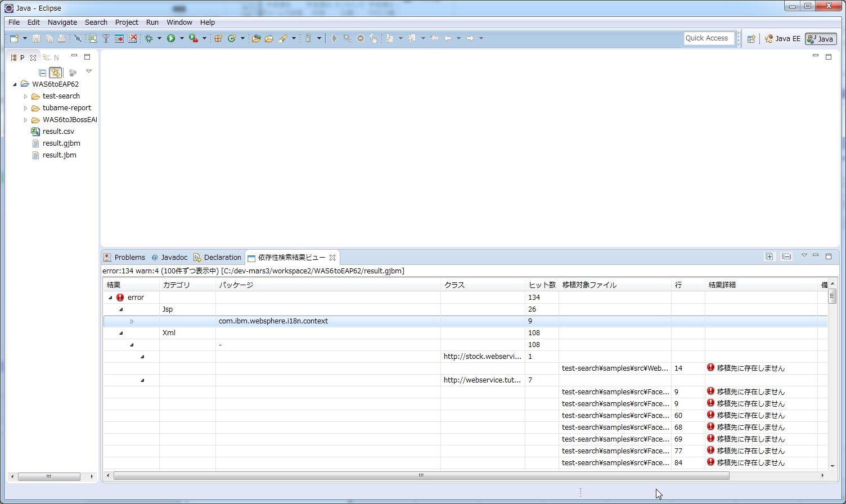The width and height of the screenshot is (846, 504).
Task: Click the New Java Package icon
Action: tap(218, 38)
